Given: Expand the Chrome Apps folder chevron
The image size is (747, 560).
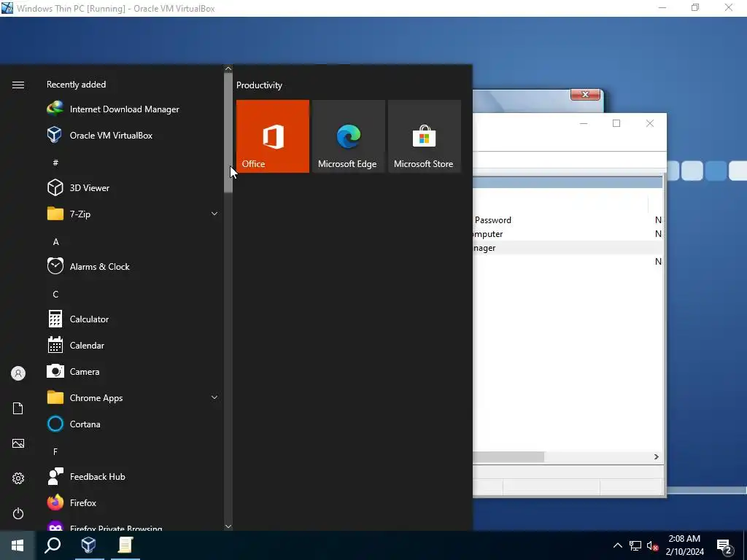Looking at the screenshot, I should point(214,397).
